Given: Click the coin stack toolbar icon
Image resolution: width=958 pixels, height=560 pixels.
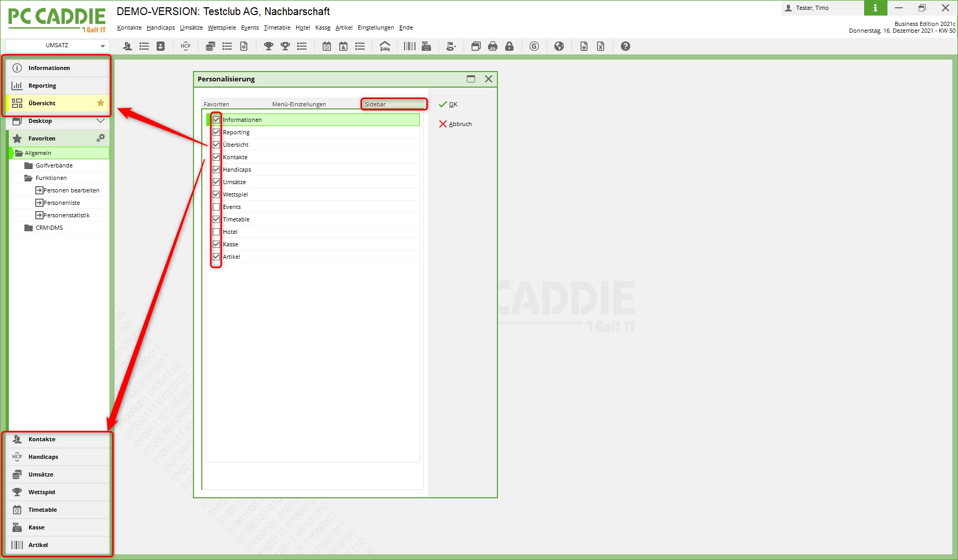Looking at the screenshot, I should 210,46.
